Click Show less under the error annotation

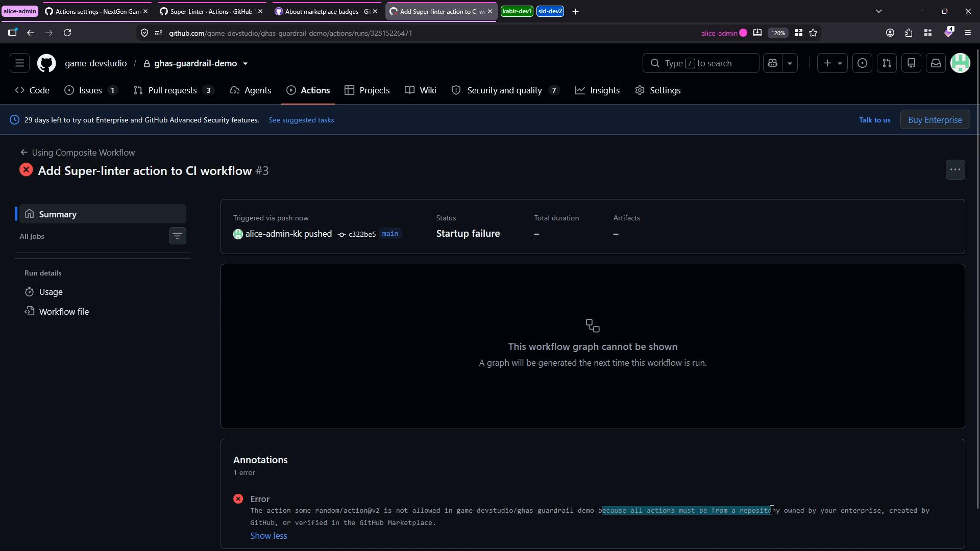(x=268, y=536)
